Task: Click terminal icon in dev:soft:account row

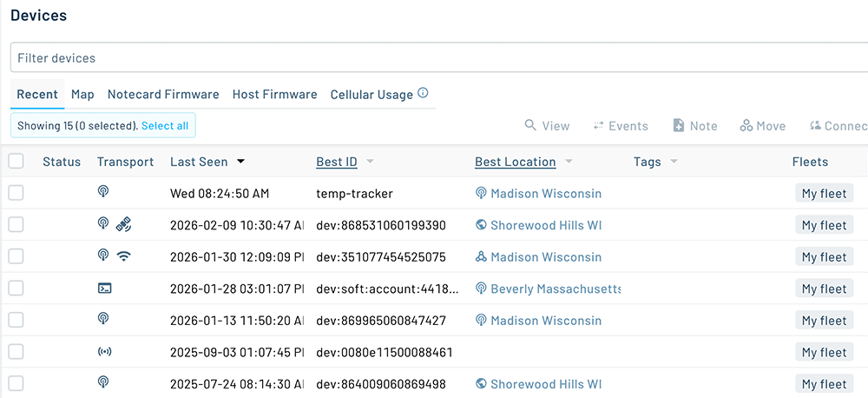Action: [x=104, y=289]
